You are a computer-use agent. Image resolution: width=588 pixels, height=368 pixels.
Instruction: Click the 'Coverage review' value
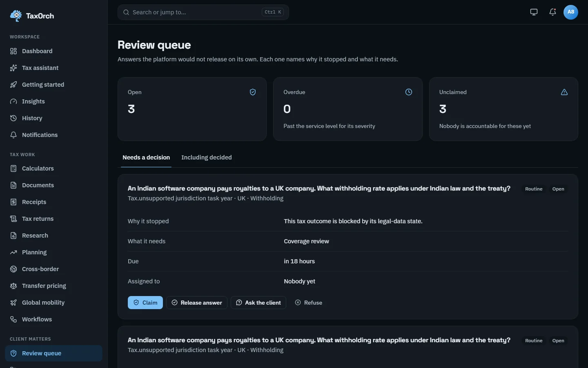306,241
